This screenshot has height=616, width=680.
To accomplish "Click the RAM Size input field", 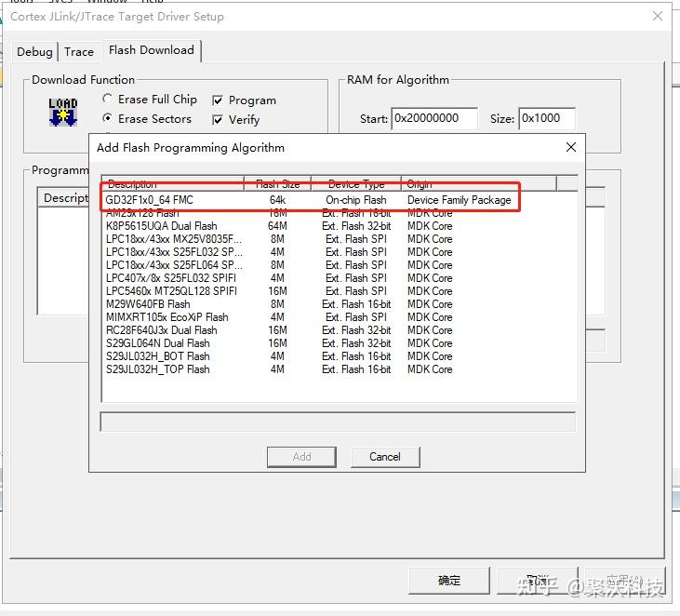I will [x=547, y=118].
